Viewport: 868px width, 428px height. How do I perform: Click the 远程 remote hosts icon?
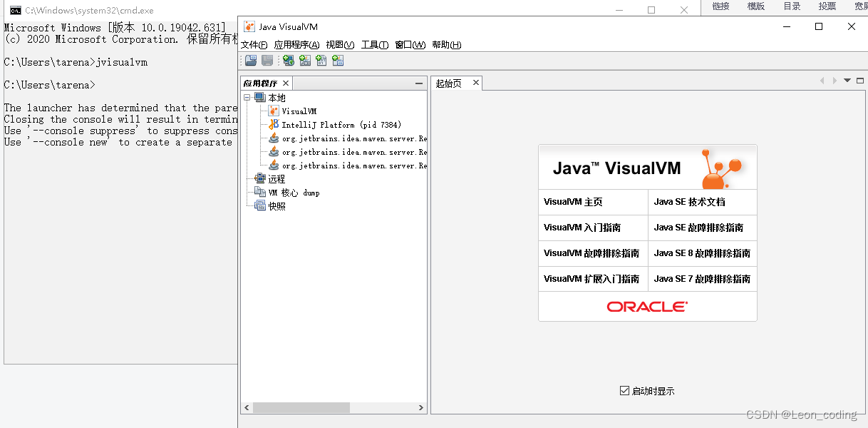(x=260, y=179)
